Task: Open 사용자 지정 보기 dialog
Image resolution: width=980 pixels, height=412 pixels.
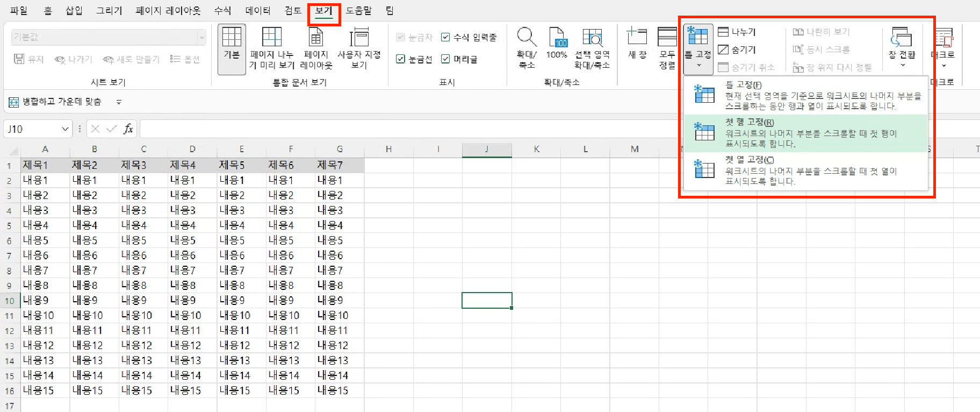Action: point(359,48)
